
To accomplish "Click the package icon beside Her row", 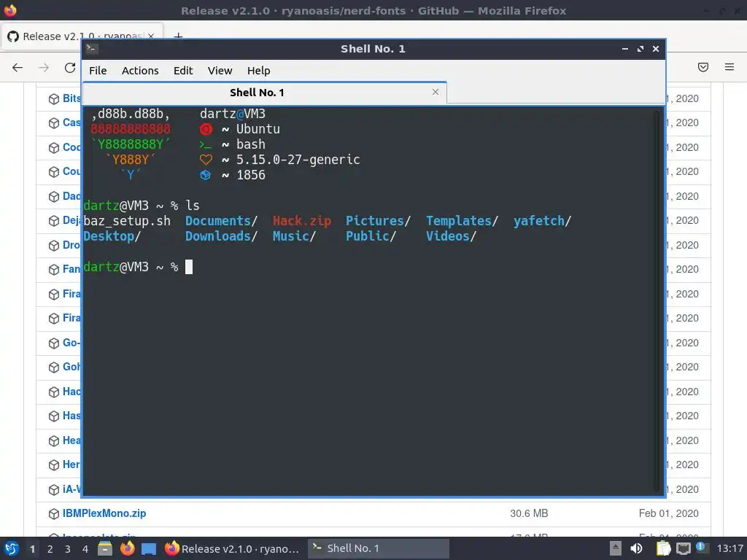I will [54, 465].
